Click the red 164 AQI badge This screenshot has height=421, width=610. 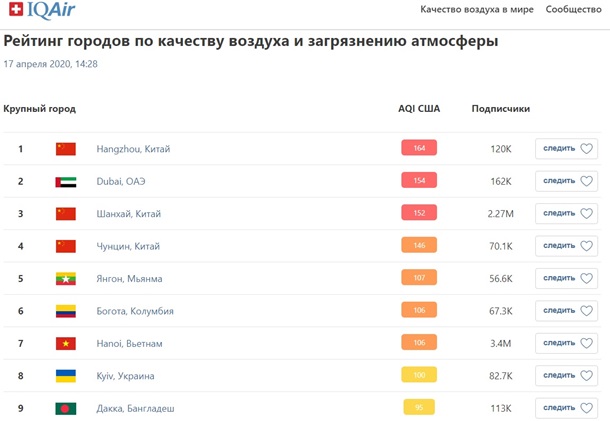pos(419,149)
